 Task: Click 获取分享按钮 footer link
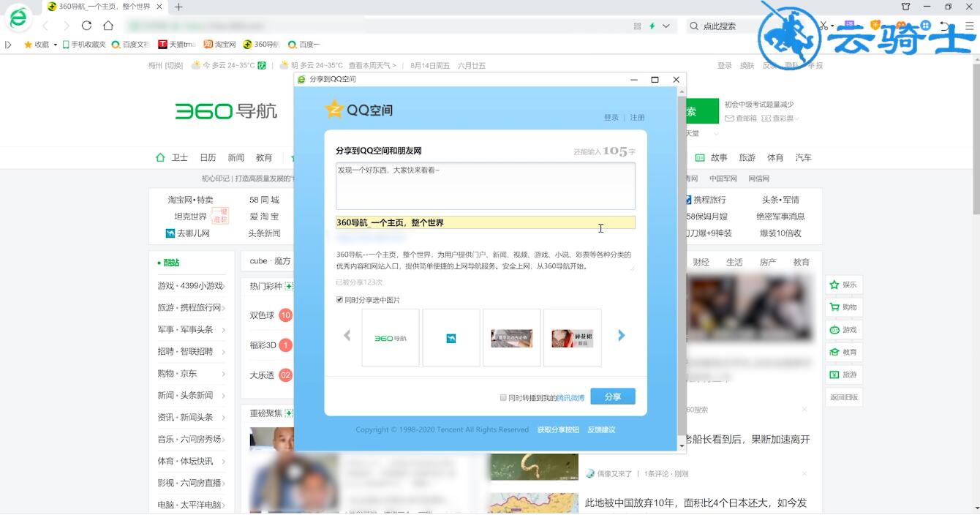click(x=558, y=430)
